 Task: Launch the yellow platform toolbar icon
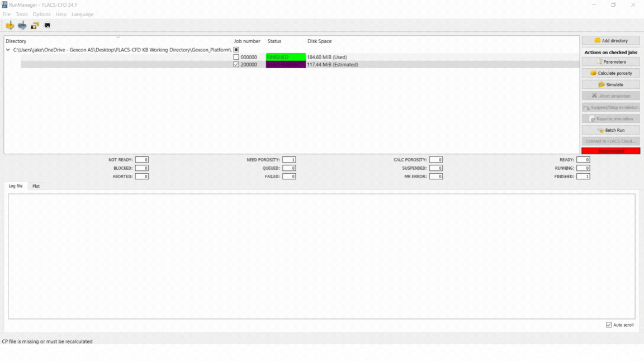point(10,26)
